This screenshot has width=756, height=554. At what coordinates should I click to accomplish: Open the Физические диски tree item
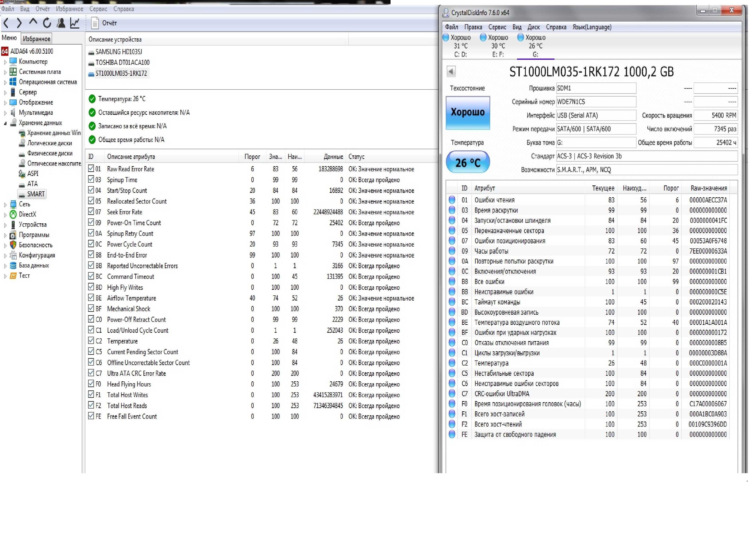pos(45,154)
